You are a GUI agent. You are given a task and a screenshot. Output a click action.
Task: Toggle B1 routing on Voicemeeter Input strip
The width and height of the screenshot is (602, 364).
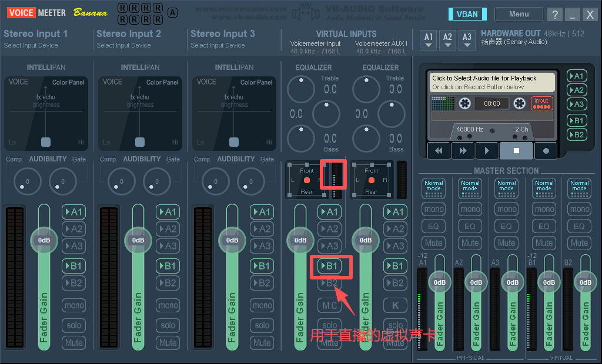pyautogui.click(x=330, y=266)
